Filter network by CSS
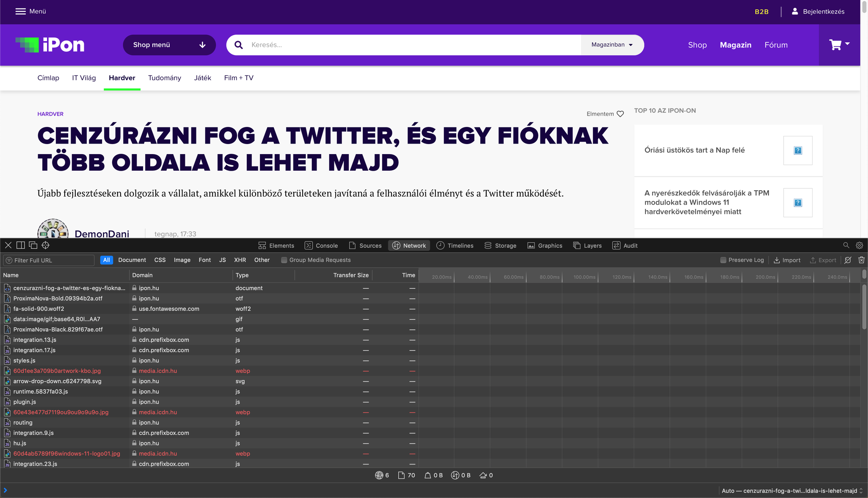868x498 pixels. 160,260
